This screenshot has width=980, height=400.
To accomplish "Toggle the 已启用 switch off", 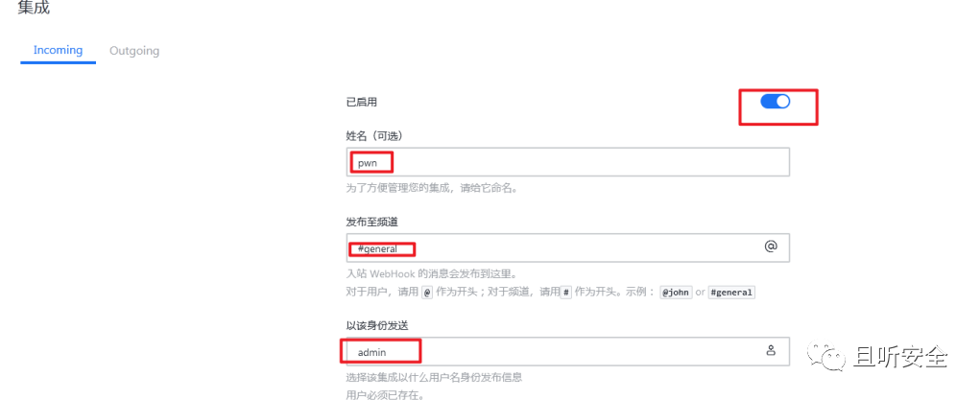I will tap(775, 102).
